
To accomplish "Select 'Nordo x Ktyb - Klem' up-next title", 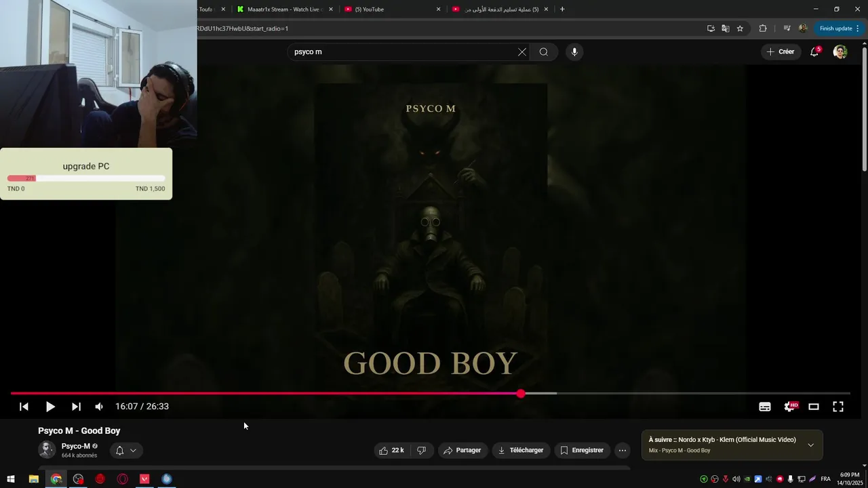I will click(737, 440).
